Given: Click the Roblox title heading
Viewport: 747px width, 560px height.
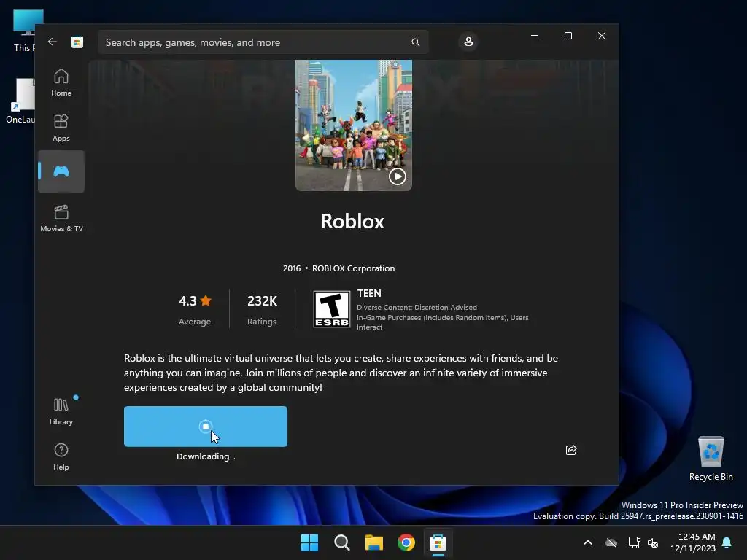Looking at the screenshot, I should click(x=352, y=222).
